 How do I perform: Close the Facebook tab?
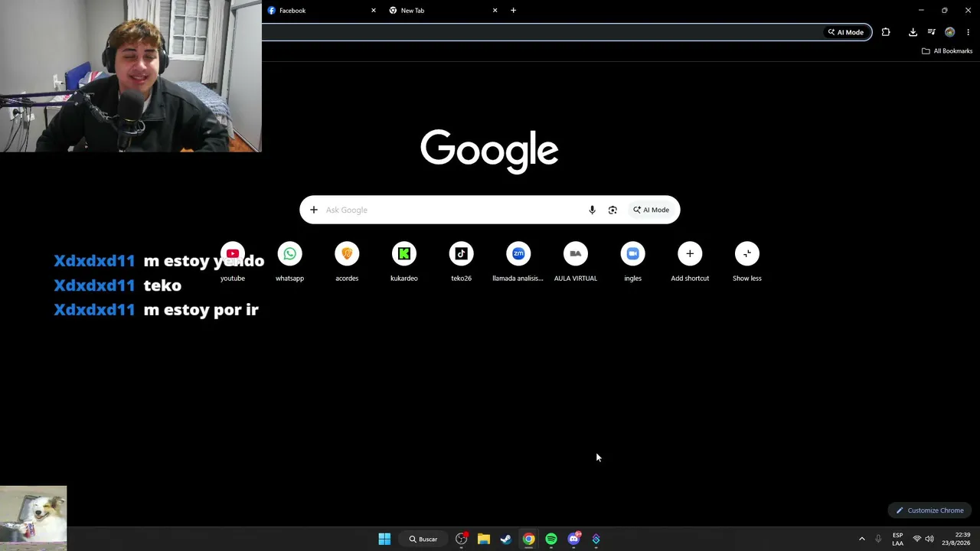[x=374, y=11]
